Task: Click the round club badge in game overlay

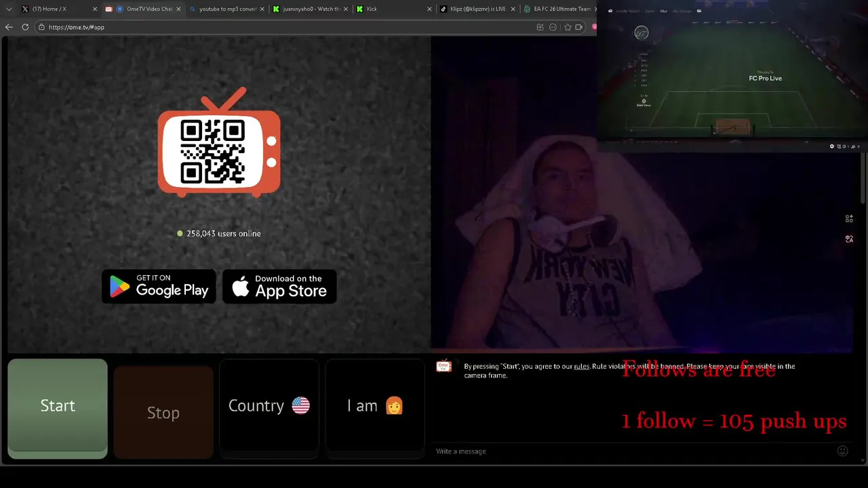Action: (x=642, y=33)
